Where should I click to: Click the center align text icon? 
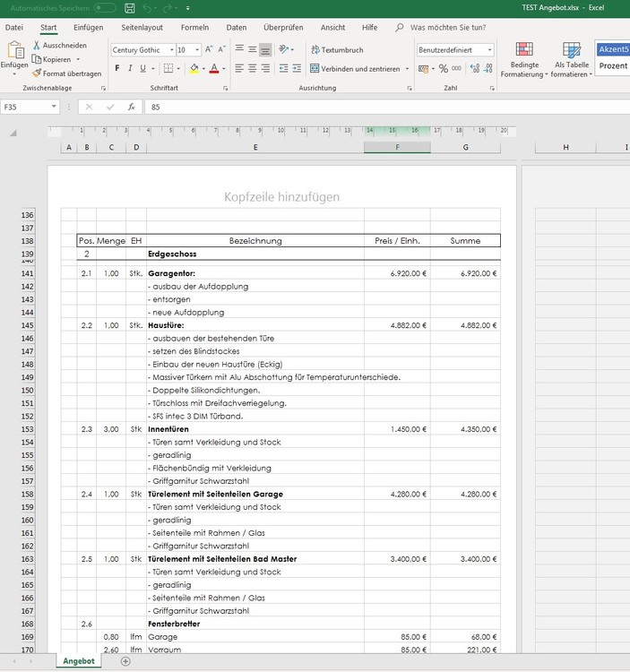click(x=253, y=68)
